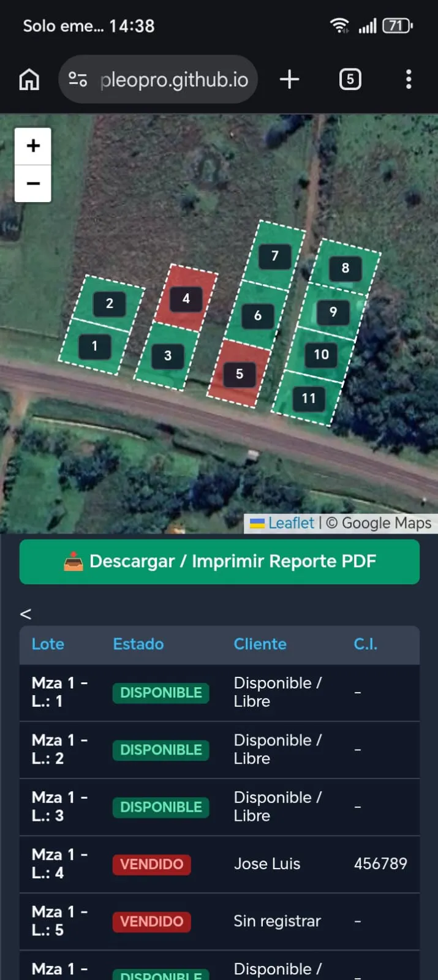The width and height of the screenshot is (438, 980).
Task: Select the Mza 1 - L.: 1 cell
Action: click(x=60, y=692)
